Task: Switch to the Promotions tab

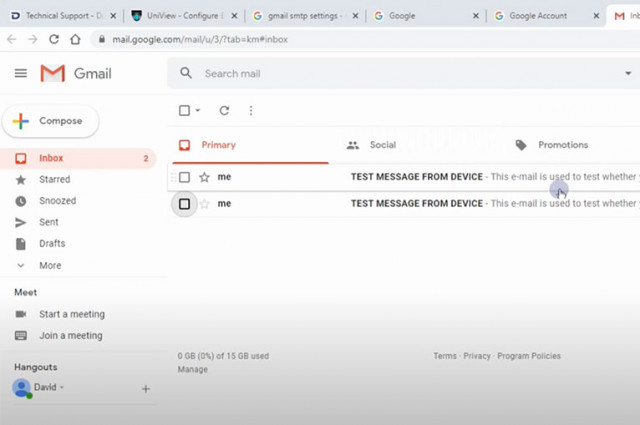Action: tap(571, 145)
